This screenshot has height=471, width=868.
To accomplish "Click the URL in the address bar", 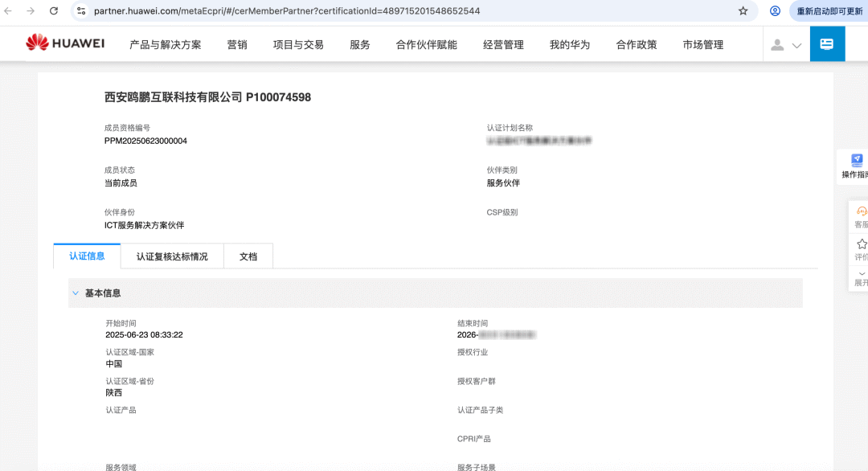I will coord(287,11).
